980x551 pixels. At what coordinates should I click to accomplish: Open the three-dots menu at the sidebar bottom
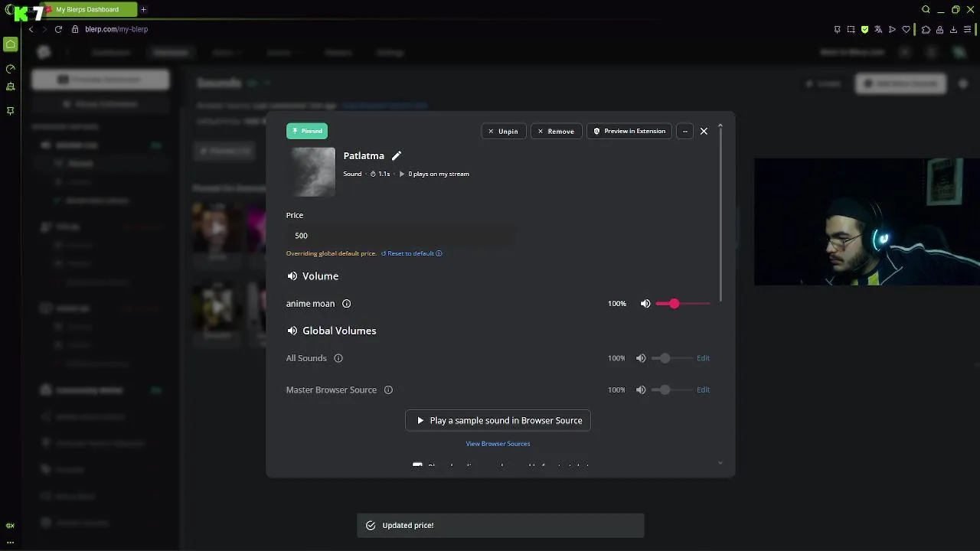(11, 542)
